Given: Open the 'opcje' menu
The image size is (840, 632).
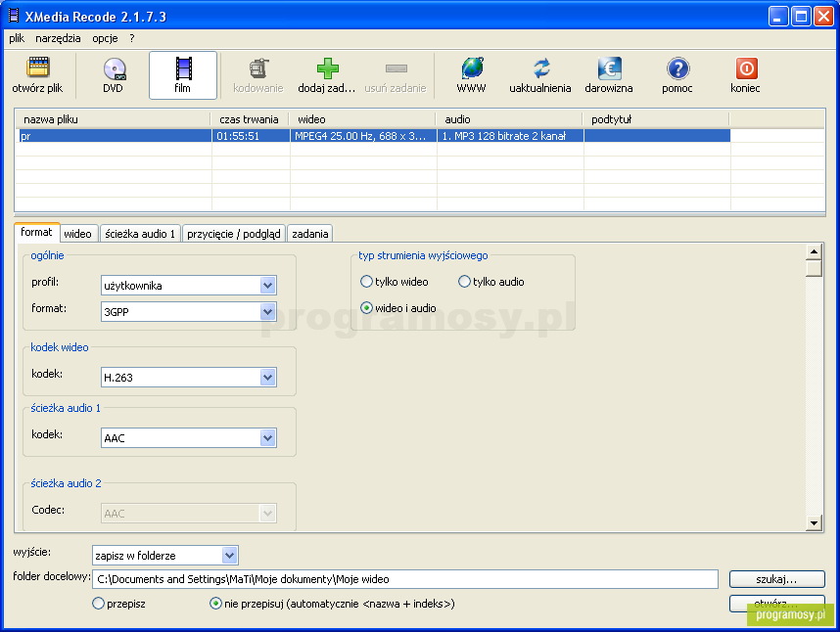Looking at the screenshot, I should coord(105,38).
